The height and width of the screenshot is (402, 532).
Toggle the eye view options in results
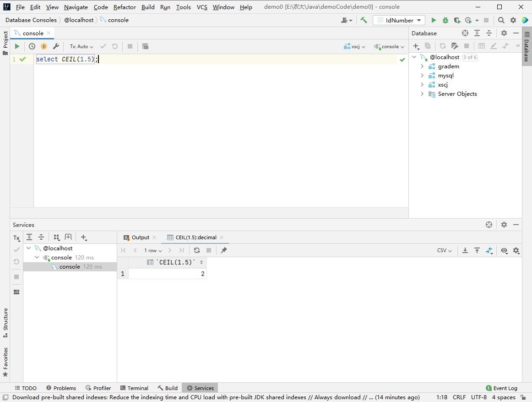pos(504,250)
